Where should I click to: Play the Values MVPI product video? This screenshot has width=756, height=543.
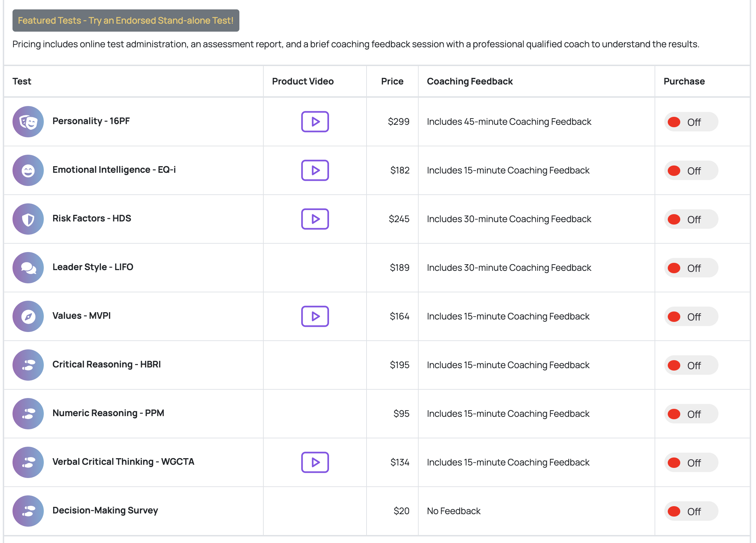tap(315, 316)
